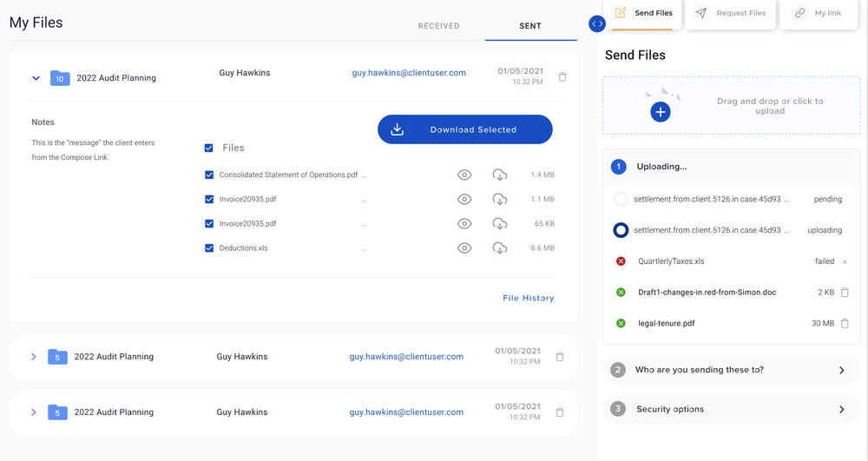Dismiss the failed QuarterlyTaxes.xls upload
Viewport: 868px width, 461px height.
pyautogui.click(x=845, y=261)
